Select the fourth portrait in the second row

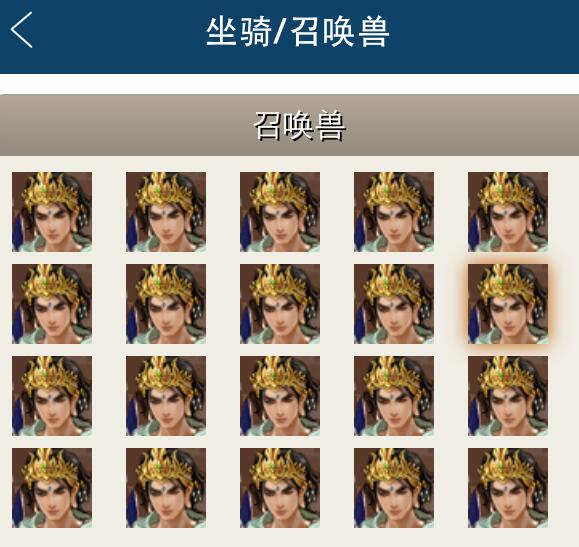[x=394, y=304]
